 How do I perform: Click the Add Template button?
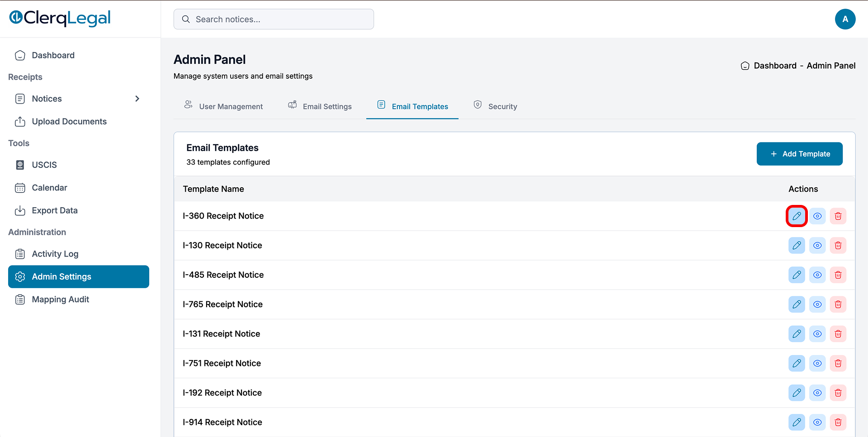[x=799, y=154]
